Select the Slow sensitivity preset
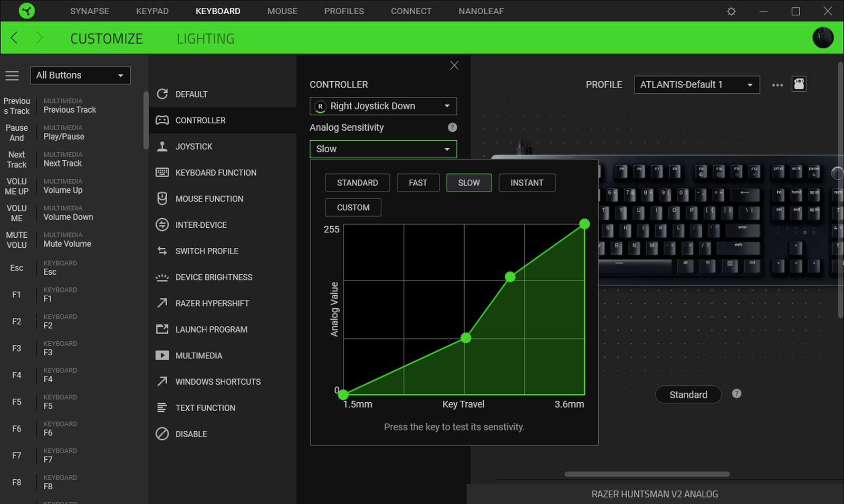 (469, 182)
